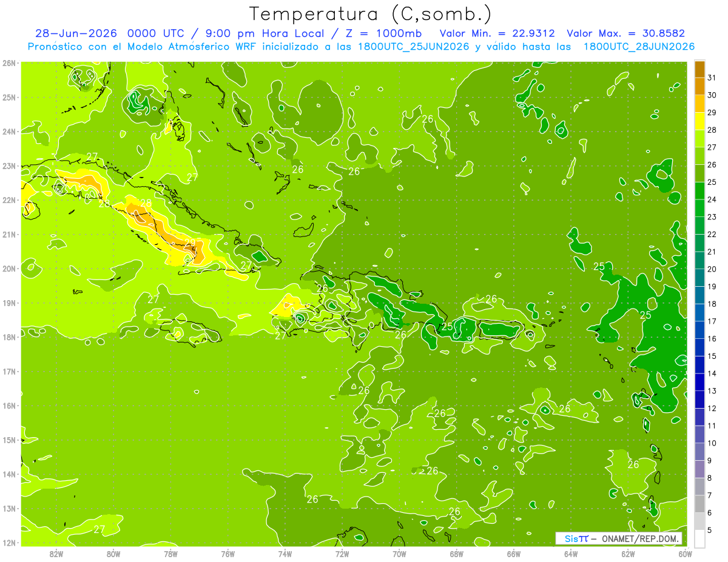
Task: Click the "70W" longitude axis label
Action: coord(399,554)
